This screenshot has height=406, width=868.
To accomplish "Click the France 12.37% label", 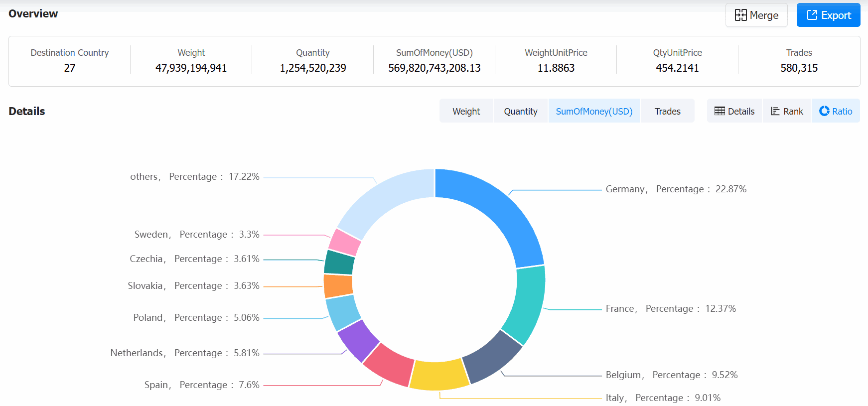I will pyautogui.click(x=671, y=309).
